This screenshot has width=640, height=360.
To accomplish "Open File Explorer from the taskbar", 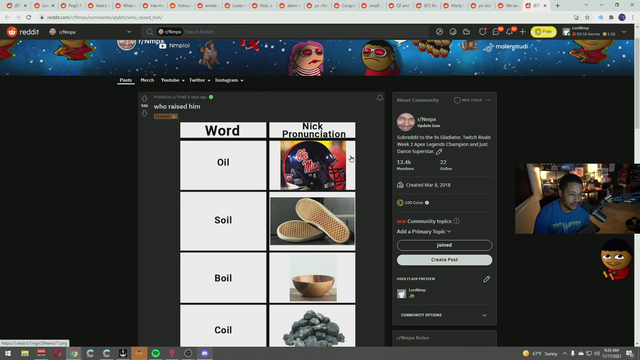I will pyautogui.click(x=25, y=353).
